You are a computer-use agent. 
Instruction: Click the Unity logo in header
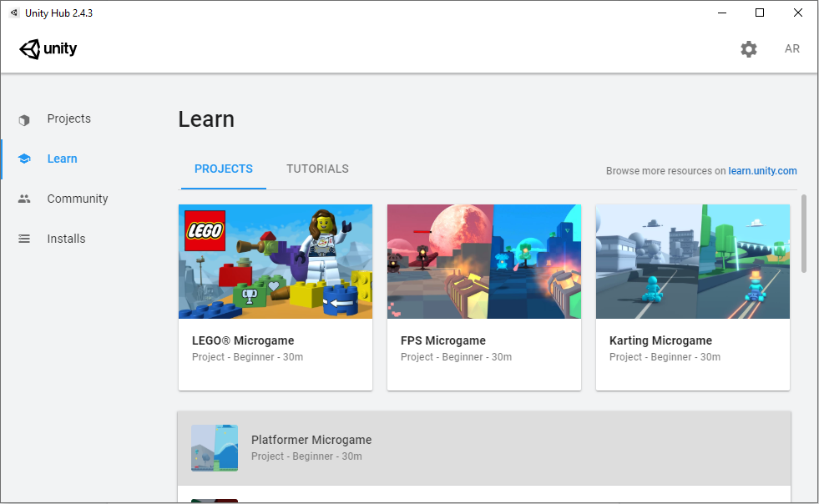tap(48, 49)
